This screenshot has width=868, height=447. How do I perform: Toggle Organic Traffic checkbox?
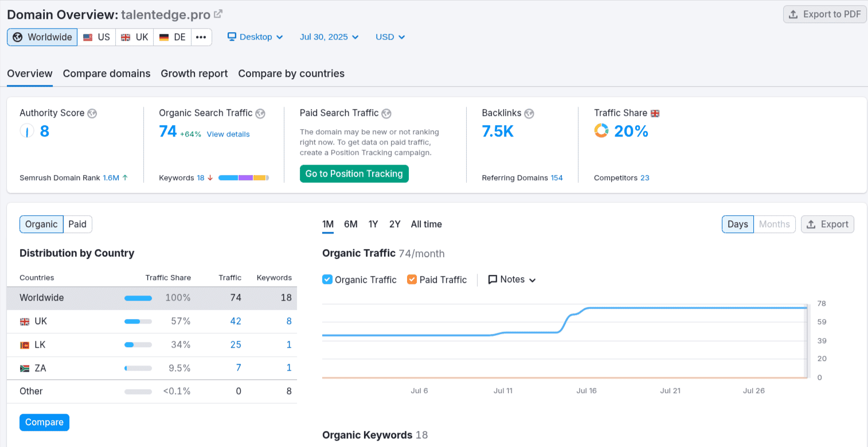(327, 279)
